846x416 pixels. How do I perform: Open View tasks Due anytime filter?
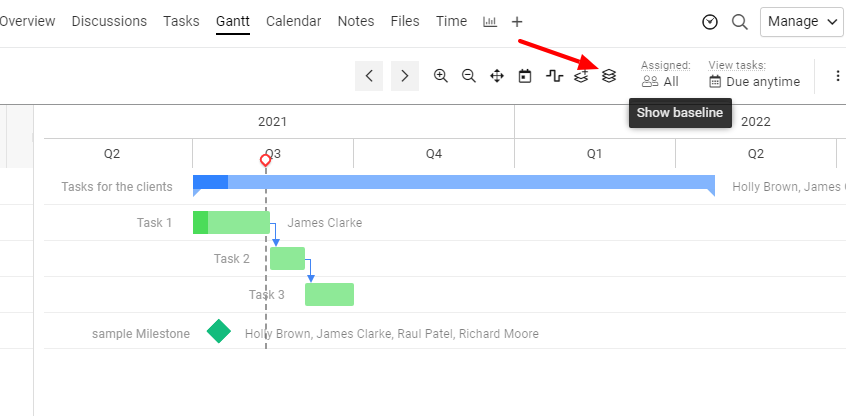coord(754,76)
